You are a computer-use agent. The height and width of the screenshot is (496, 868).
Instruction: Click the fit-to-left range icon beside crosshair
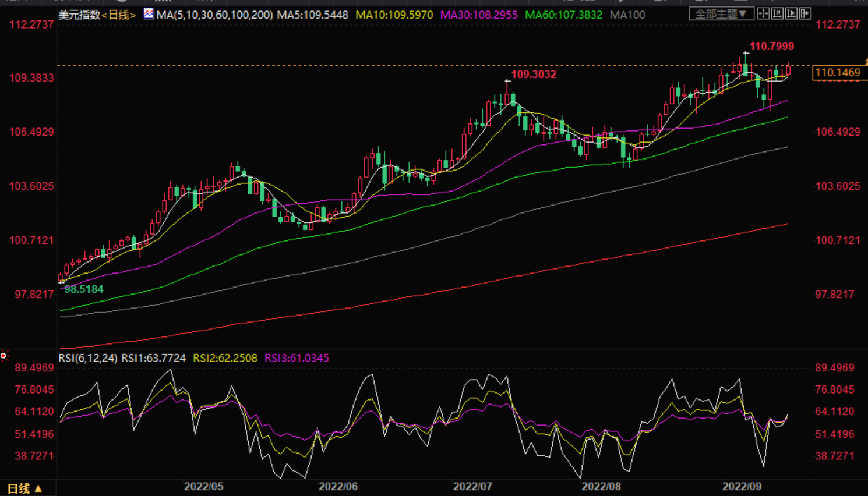click(777, 13)
